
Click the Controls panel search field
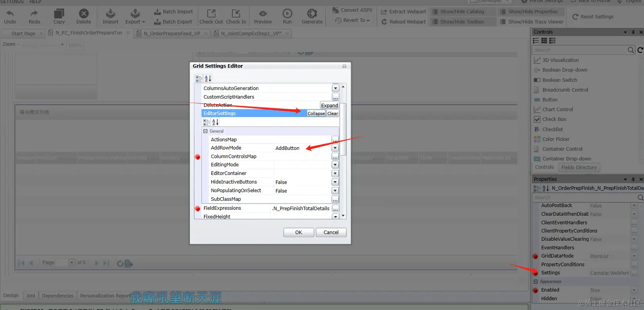point(580,50)
